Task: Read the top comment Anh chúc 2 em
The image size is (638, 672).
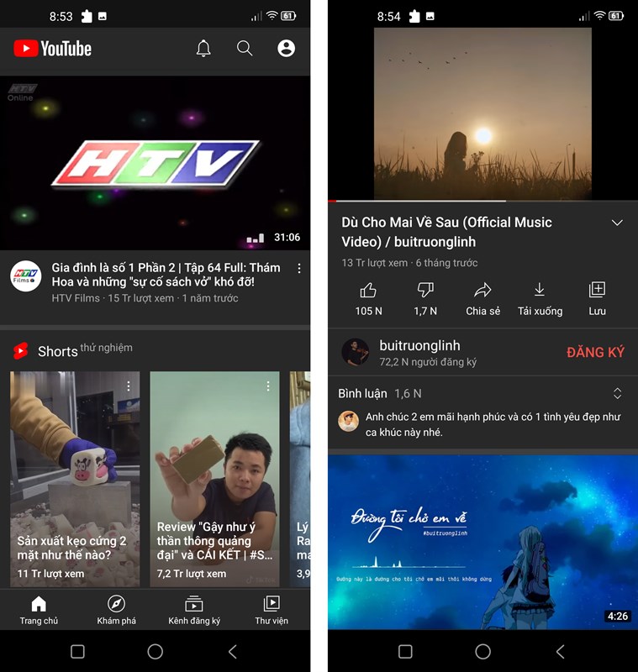Action: click(x=493, y=424)
